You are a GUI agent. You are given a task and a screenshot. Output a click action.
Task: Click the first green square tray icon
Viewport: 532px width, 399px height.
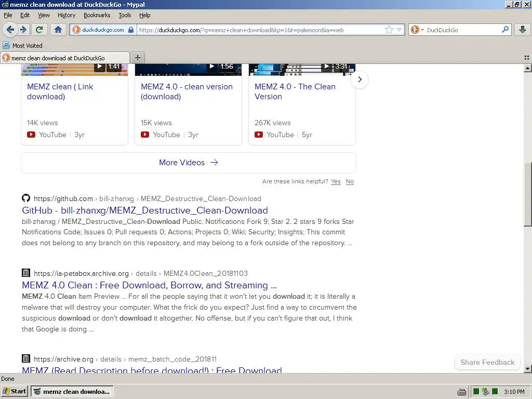[476, 392]
